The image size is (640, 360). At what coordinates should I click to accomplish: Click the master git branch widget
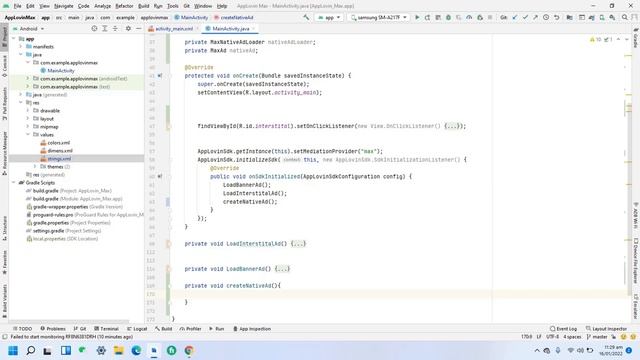(x=597, y=337)
